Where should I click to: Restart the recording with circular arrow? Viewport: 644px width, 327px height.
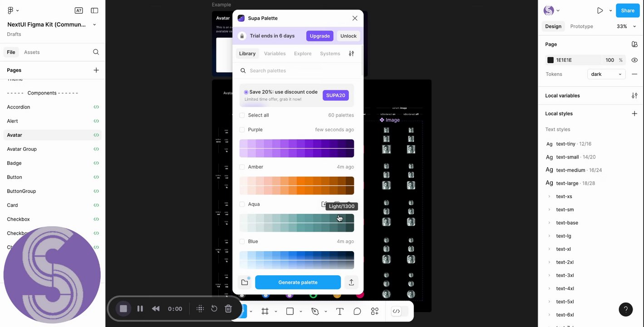point(214,309)
